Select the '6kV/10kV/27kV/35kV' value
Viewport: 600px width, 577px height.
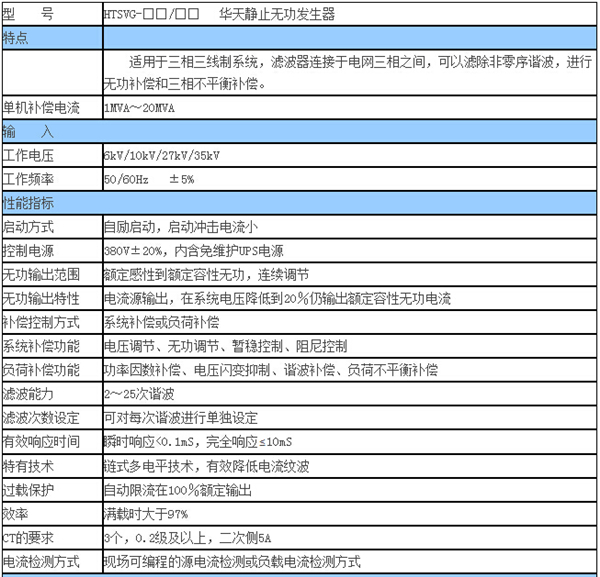(162, 156)
